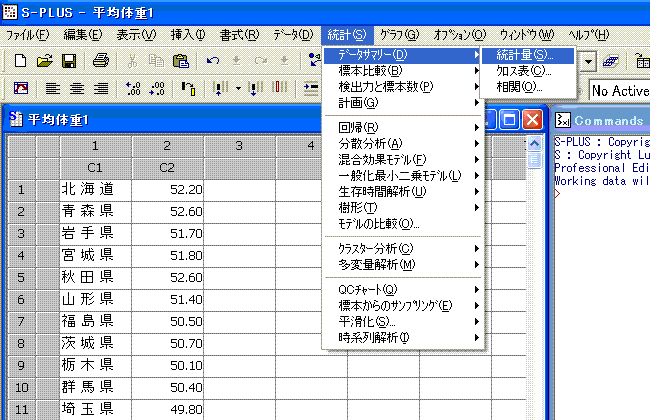
Task: Click the Undo arrow icon
Action: pos(213,61)
